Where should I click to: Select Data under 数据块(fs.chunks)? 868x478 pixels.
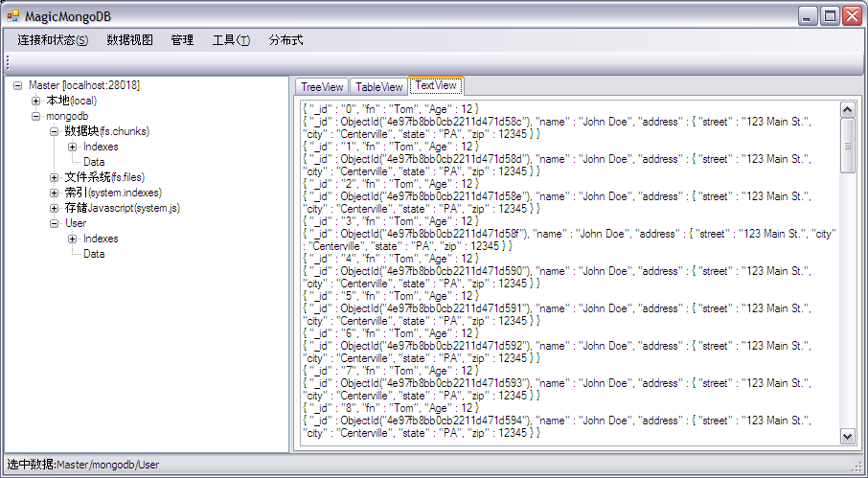pyautogui.click(x=94, y=162)
